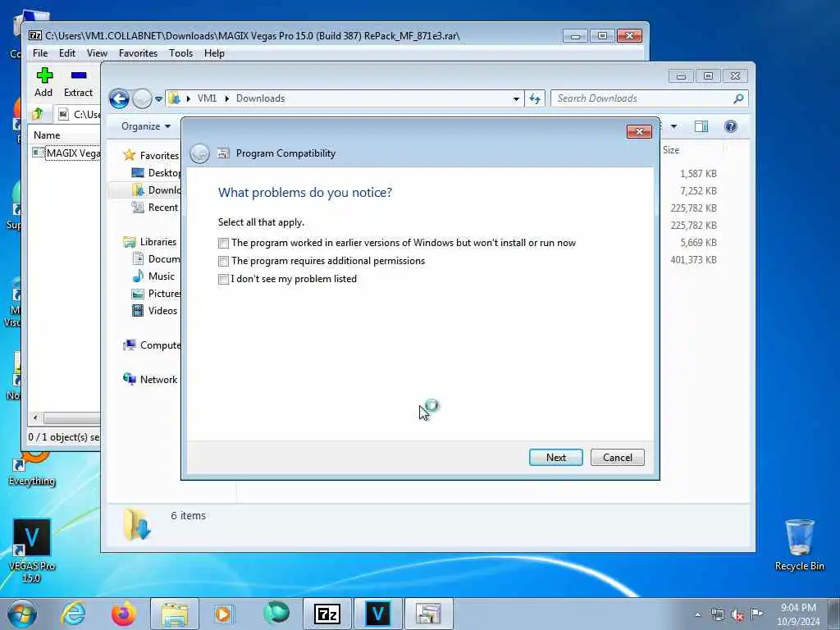This screenshot has width=840, height=630.
Task: Click Size column header in Explorer
Action: pyautogui.click(x=671, y=150)
